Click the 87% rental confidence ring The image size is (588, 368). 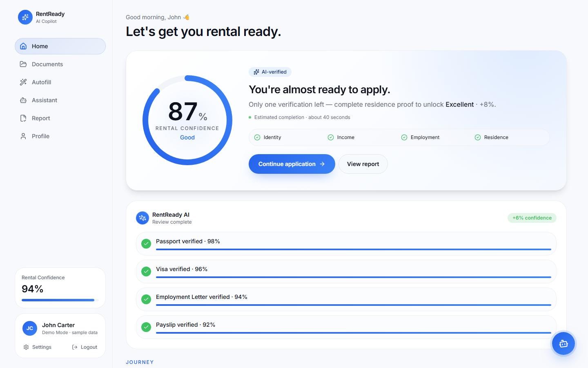pyautogui.click(x=187, y=120)
